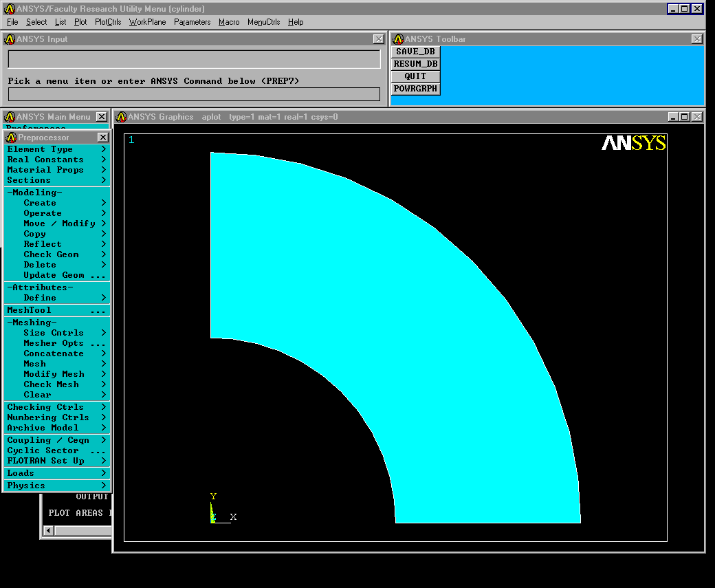Expand Checking Ctrls submenu
Image resolution: width=715 pixels, height=588 pixels.
tap(57, 407)
